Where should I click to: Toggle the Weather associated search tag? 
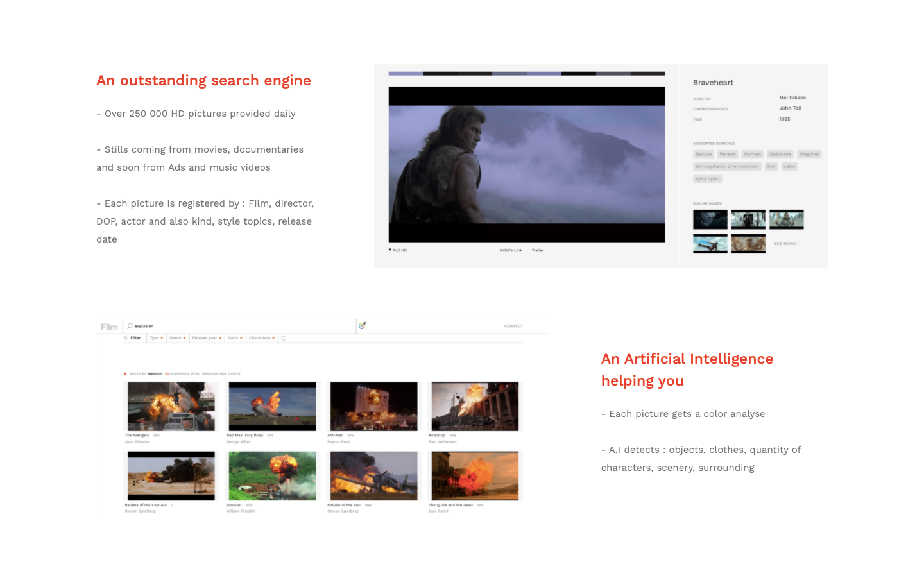point(809,154)
